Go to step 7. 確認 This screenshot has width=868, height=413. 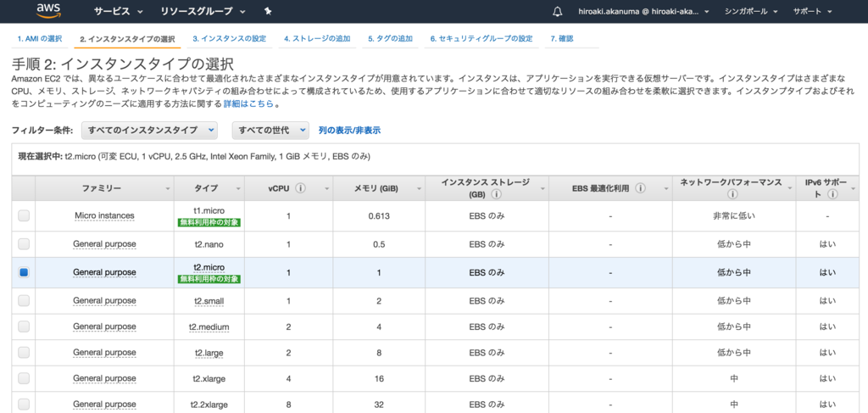point(562,39)
